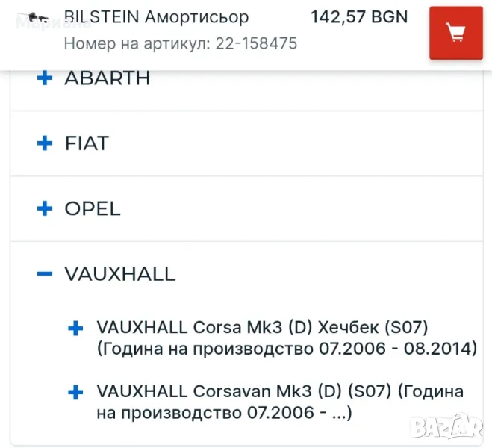This screenshot has height=448, width=492.
Task: Click article number 22-158475
Action: click(x=257, y=43)
